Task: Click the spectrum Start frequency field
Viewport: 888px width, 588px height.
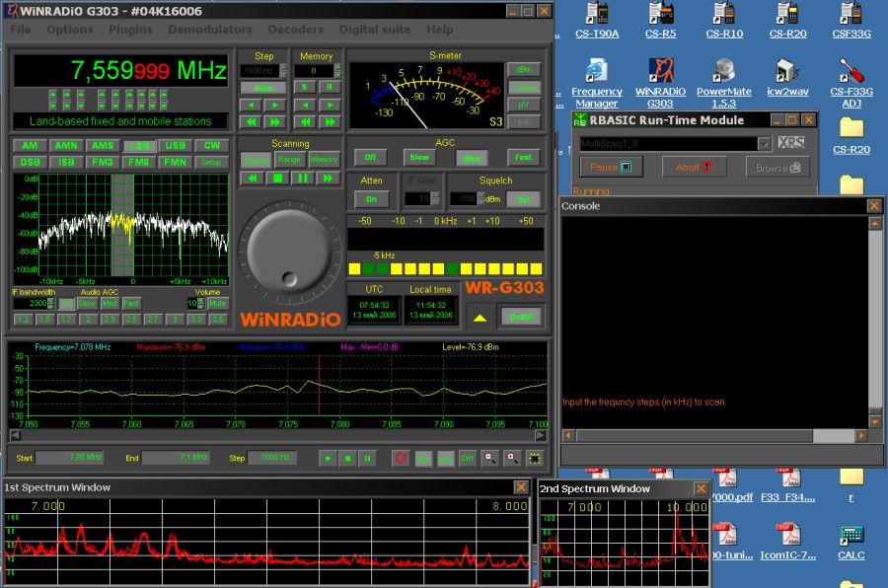Action: point(69,457)
